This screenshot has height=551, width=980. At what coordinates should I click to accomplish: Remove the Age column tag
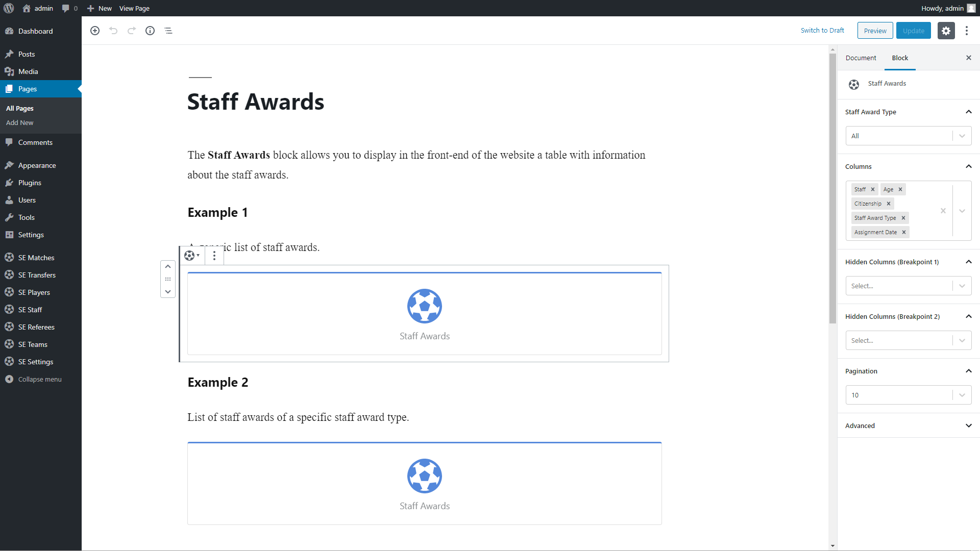click(900, 189)
